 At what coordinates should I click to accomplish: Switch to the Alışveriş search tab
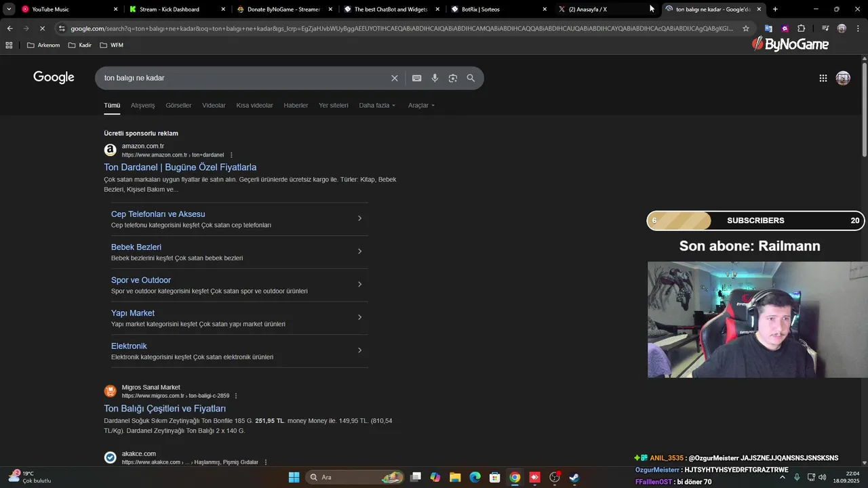[142, 105]
